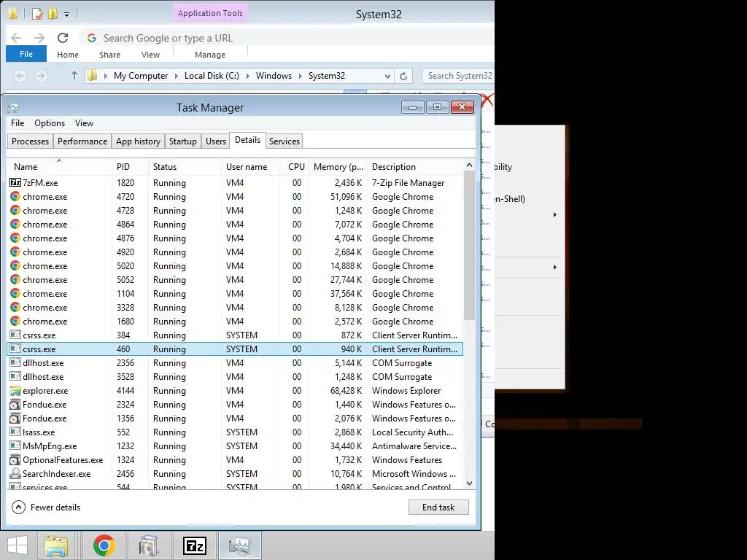
Task: Sort by User name column header
Action: pos(251,167)
